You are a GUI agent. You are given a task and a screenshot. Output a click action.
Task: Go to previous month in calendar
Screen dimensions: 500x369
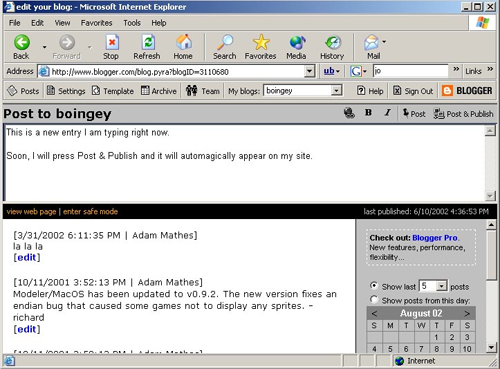point(374,314)
